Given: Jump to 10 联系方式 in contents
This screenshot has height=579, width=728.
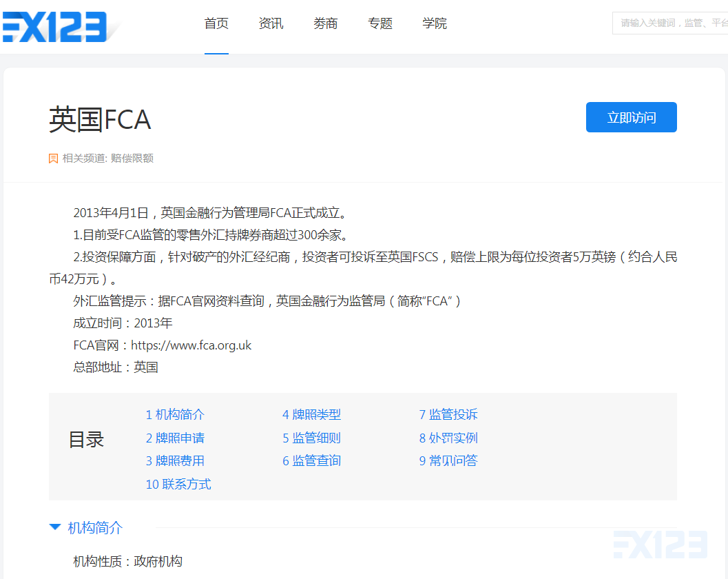Looking at the screenshot, I should pyautogui.click(x=178, y=484).
